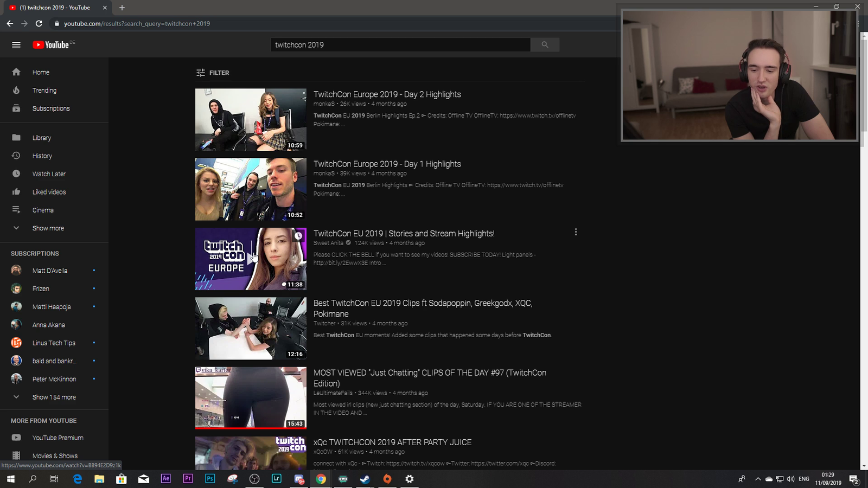Open bald and bankr.. channel subscription
The width and height of the screenshot is (868, 488).
(x=54, y=361)
